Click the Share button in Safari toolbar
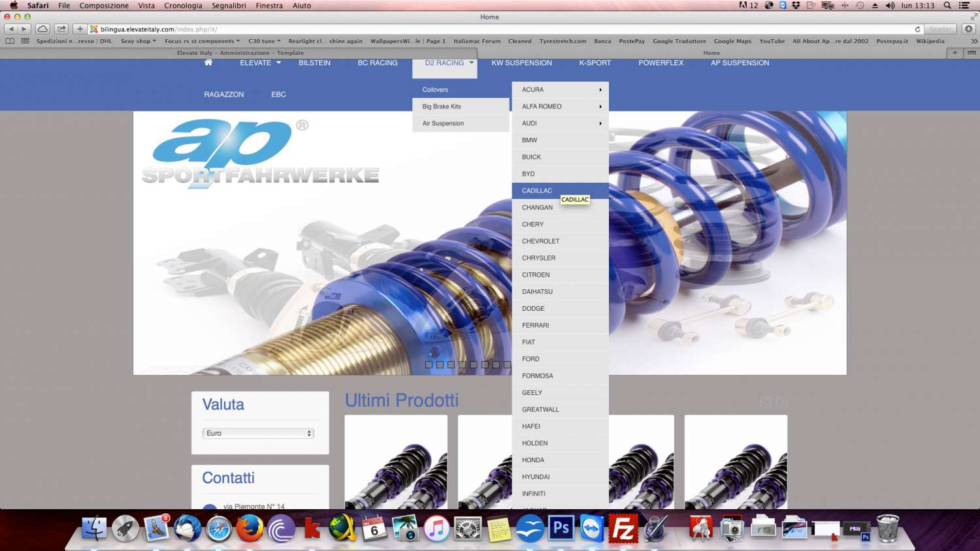980x551 pixels. pyautogui.click(x=61, y=29)
